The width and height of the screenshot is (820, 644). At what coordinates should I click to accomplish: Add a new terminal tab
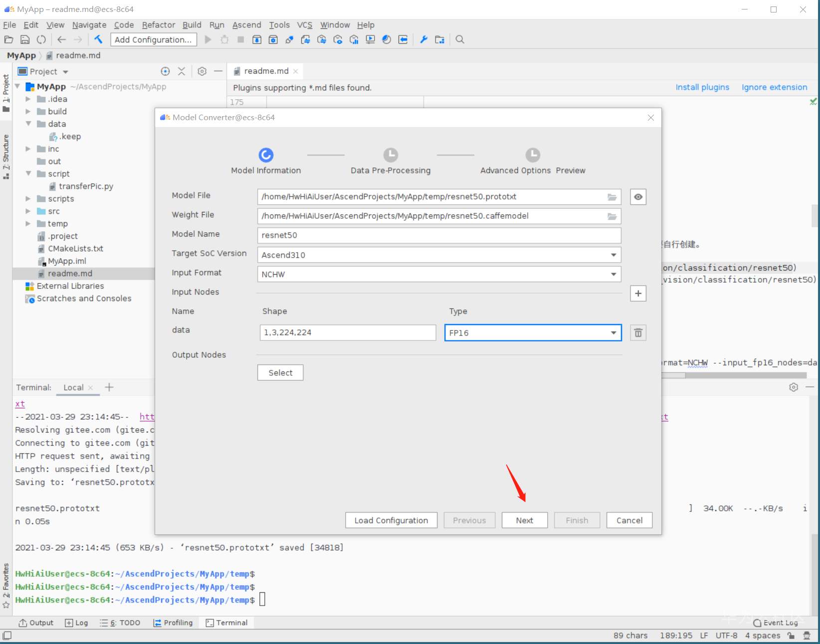click(x=109, y=387)
